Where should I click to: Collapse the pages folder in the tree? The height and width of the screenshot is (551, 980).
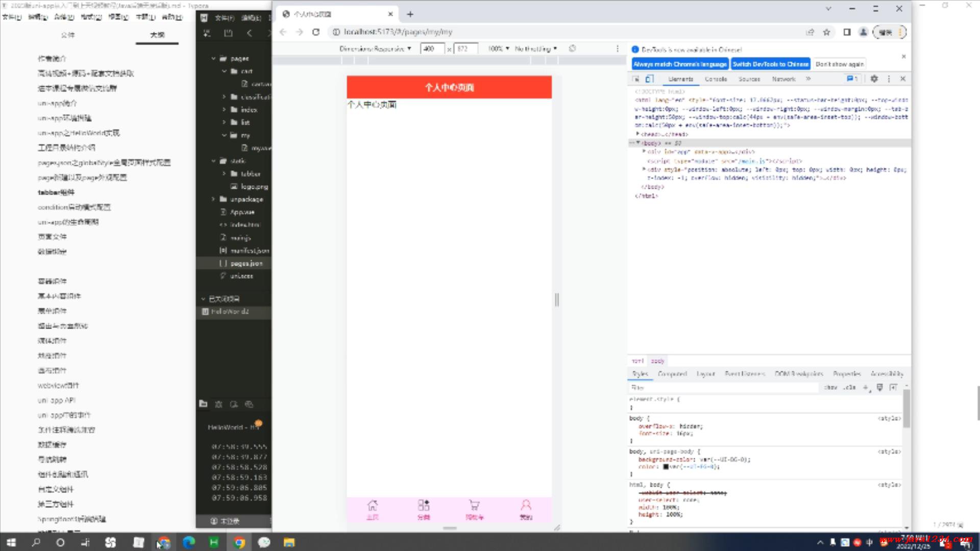(213, 59)
